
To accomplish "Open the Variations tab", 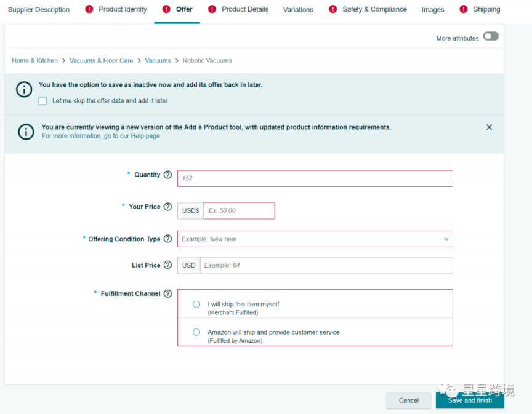I will tap(298, 9).
